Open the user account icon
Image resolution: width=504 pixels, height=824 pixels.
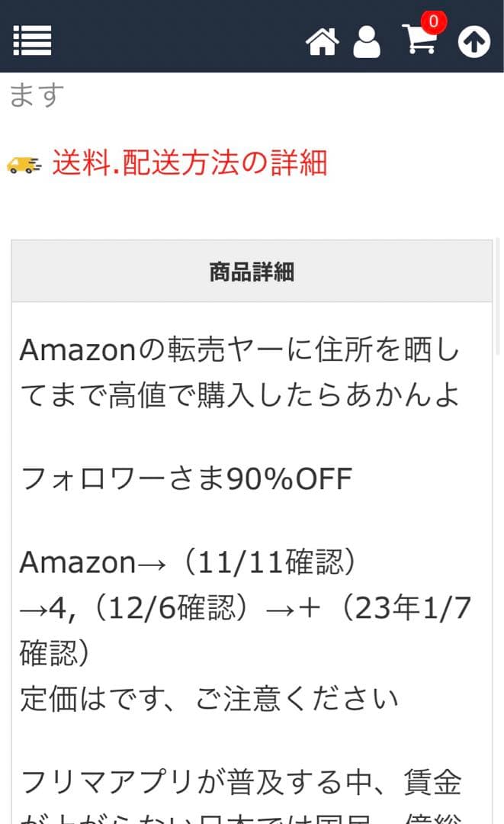tap(366, 42)
